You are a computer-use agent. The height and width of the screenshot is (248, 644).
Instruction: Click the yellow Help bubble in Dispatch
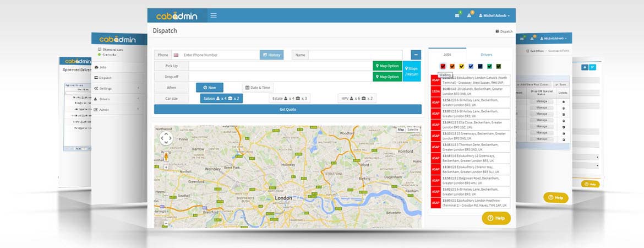point(496,218)
